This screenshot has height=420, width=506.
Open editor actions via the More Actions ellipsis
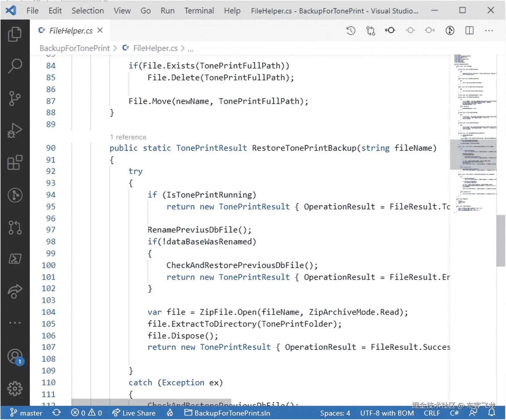click(x=489, y=30)
